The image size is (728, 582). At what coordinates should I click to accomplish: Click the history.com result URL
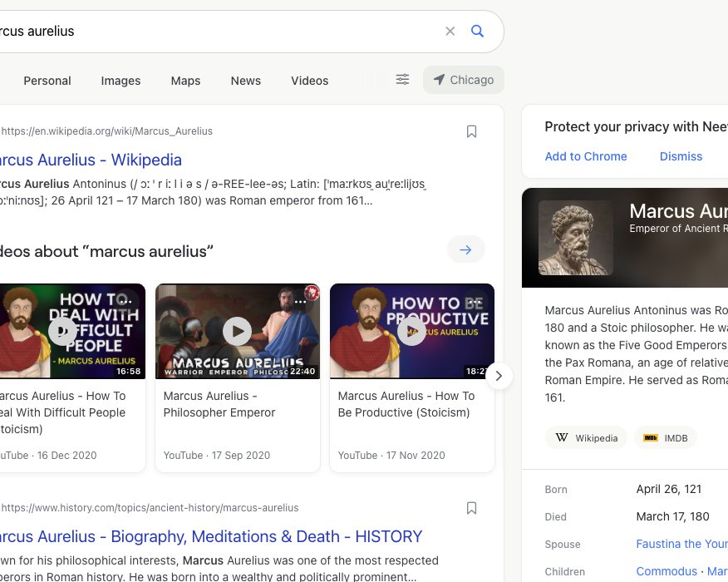(150, 508)
